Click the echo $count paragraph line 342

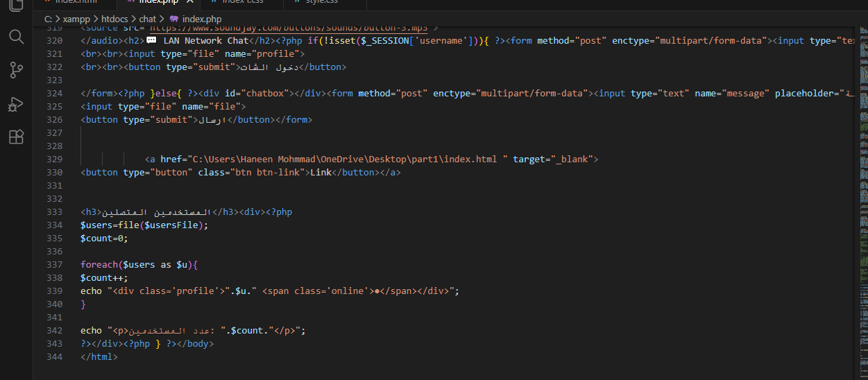(193, 331)
